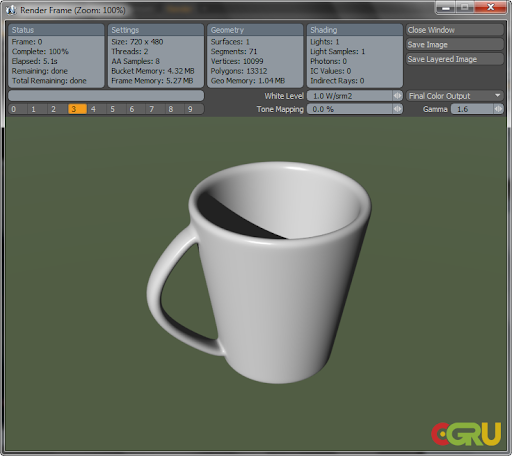
Task: Click the Status panel header
Action: coord(56,30)
